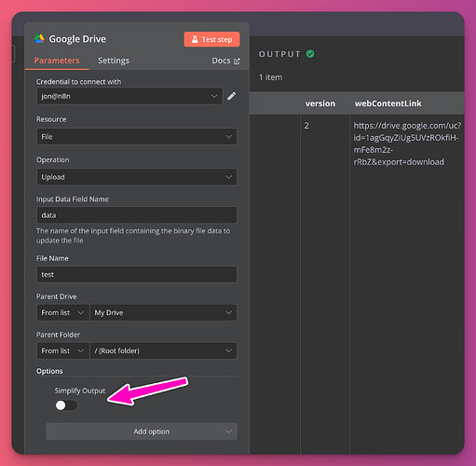Click the green output success checkmark icon
Screen dimensions: 476x466
(x=310, y=54)
